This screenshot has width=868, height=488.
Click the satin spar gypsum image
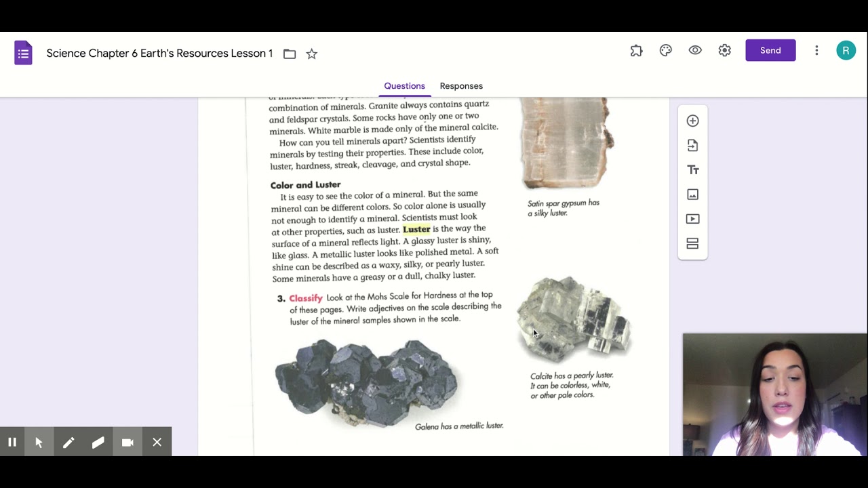568,142
